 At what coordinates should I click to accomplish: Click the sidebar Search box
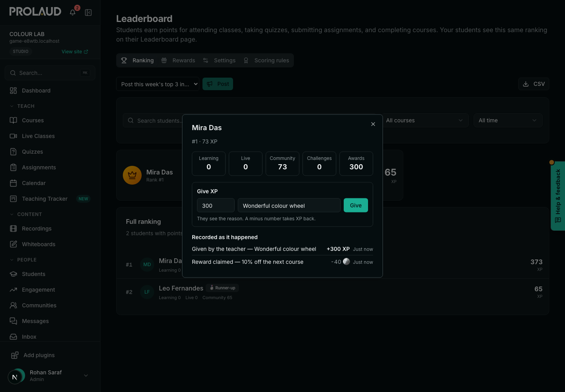point(50,73)
